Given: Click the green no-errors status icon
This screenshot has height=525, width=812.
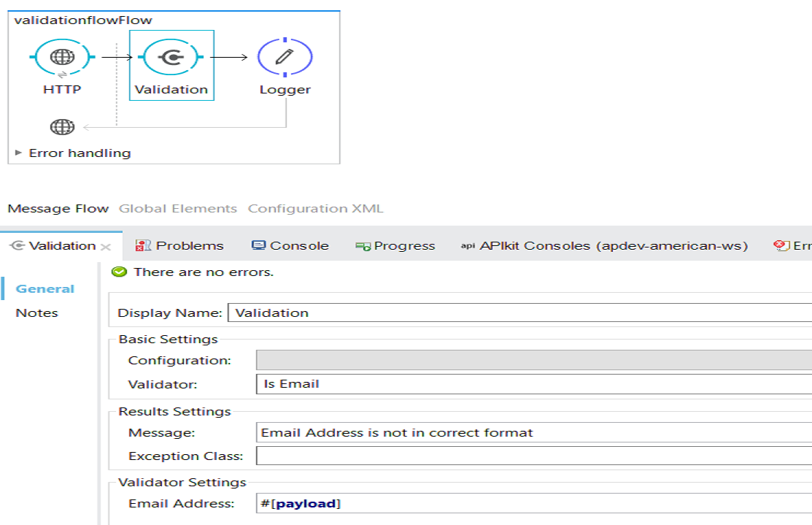Looking at the screenshot, I should click(x=119, y=272).
